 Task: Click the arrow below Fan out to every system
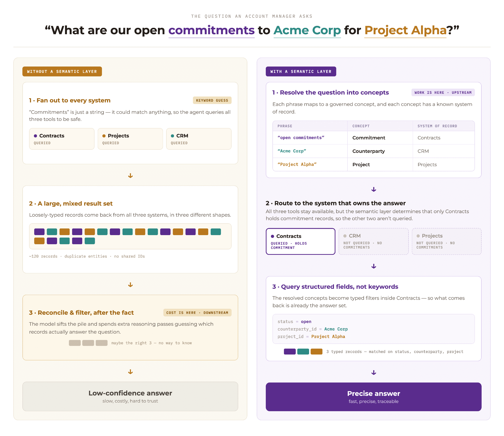130,176
